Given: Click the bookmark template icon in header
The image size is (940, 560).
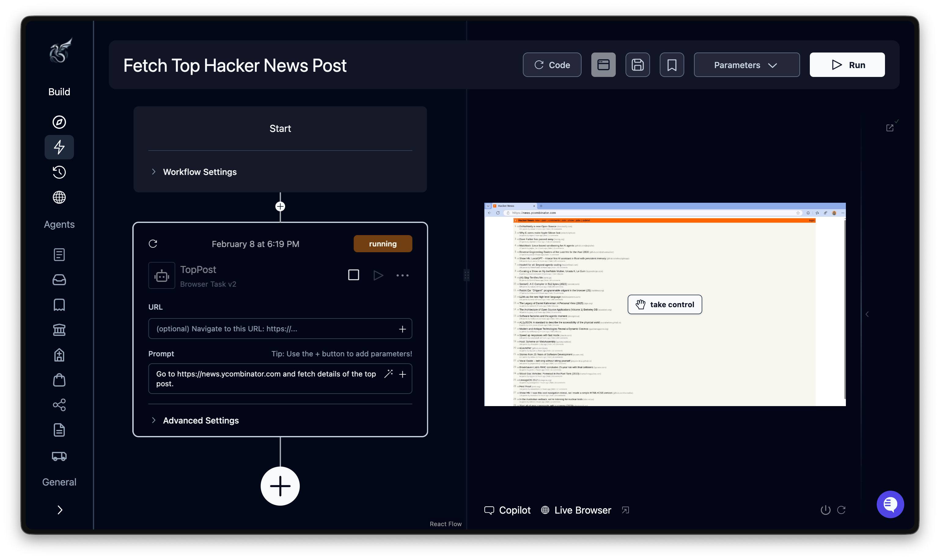Looking at the screenshot, I should coord(672,65).
